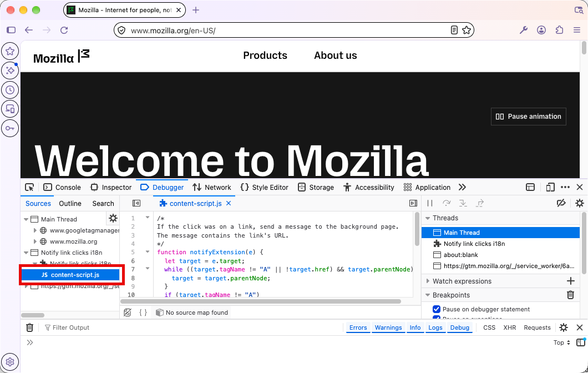Fold code block at line 5
This screenshot has height=373, width=588.
tap(148, 252)
